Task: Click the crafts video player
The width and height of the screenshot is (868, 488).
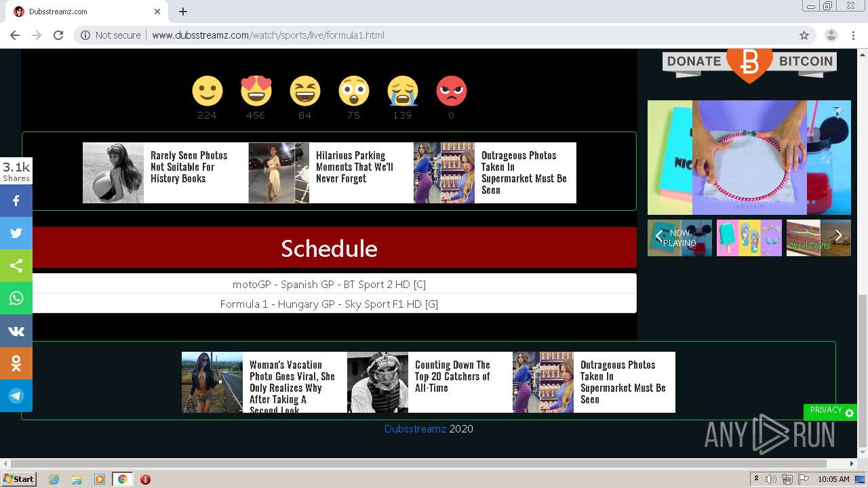Action: pyautogui.click(x=749, y=157)
